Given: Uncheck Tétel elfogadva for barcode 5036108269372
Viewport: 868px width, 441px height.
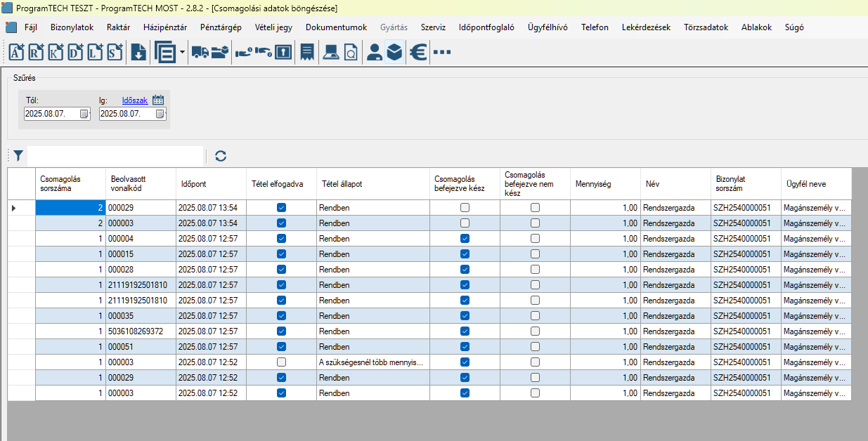Looking at the screenshot, I should [x=281, y=331].
